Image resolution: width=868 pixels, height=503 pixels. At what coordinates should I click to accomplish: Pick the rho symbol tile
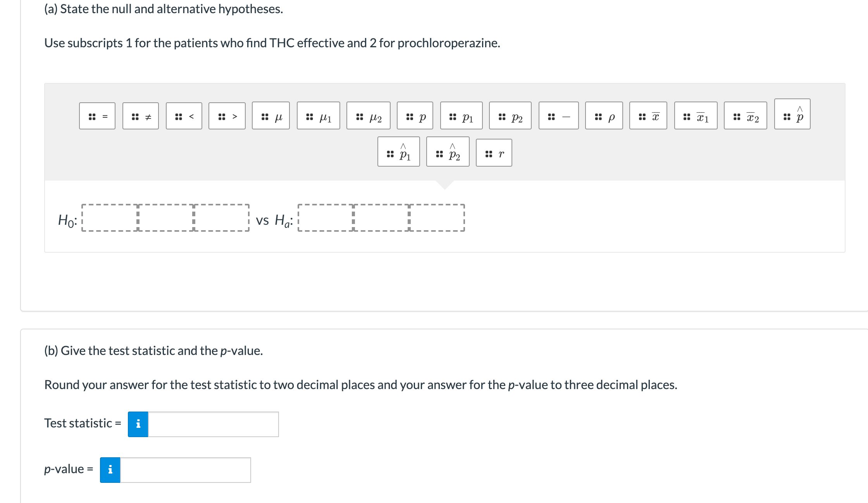(604, 115)
